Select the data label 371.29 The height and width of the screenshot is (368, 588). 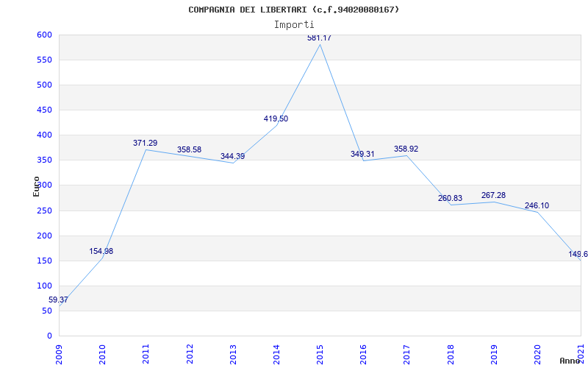[x=145, y=143]
